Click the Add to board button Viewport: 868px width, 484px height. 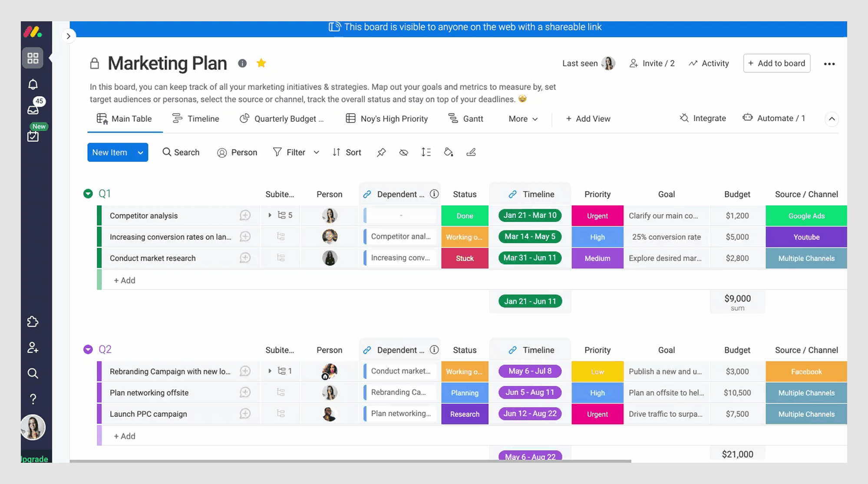[x=776, y=63]
